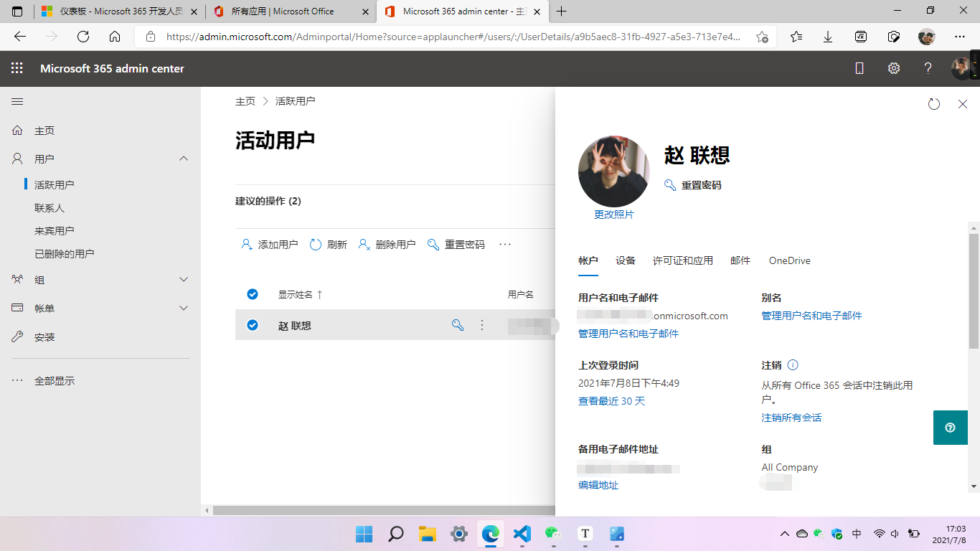This screenshot has height=551, width=980.
Task: Open the admin center settings gear
Action: click(x=894, y=68)
